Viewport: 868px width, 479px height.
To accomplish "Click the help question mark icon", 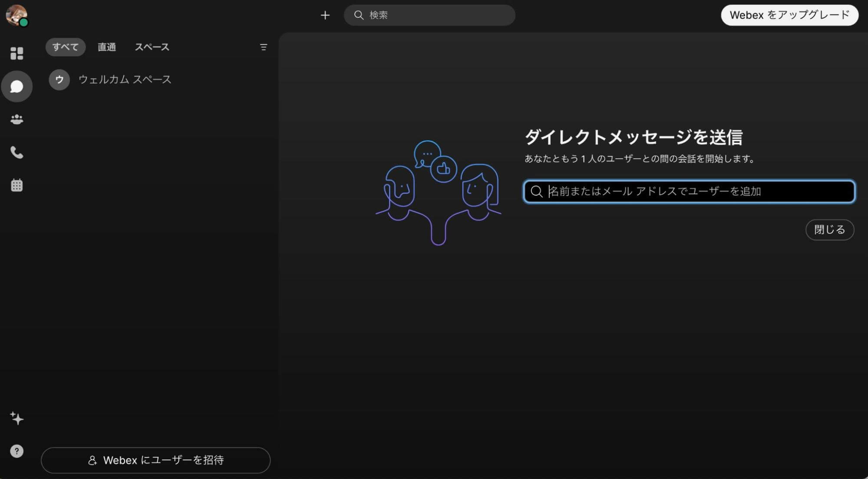I will 16,451.
